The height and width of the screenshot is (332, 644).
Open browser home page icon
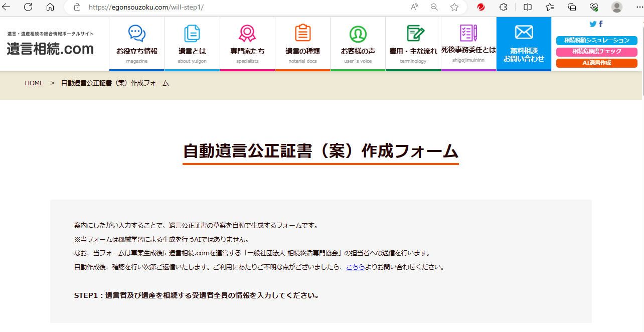(50, 7)
